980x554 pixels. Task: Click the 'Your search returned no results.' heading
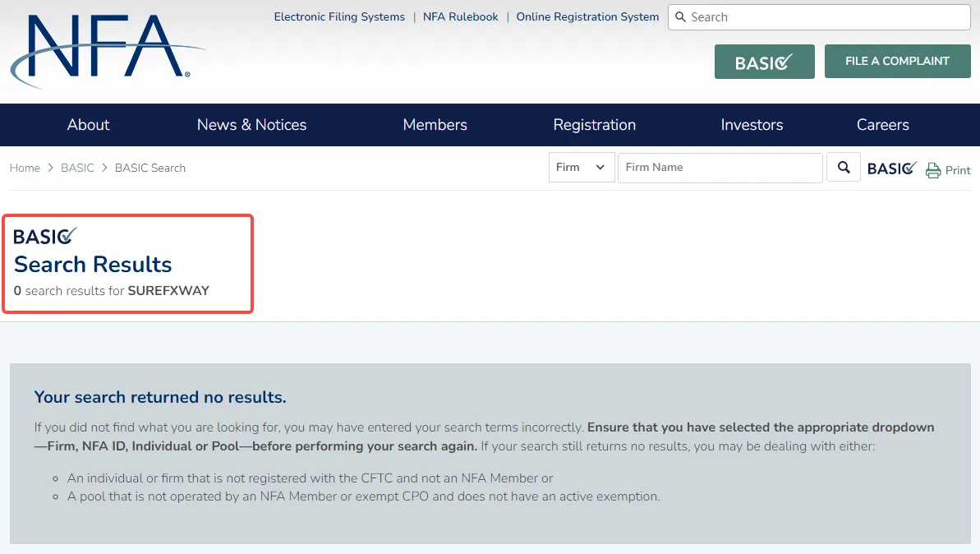(x=160, y=397)
